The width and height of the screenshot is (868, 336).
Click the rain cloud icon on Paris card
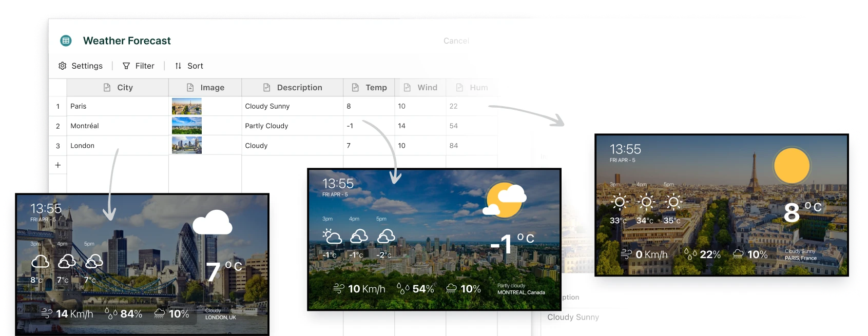point(738,254)
